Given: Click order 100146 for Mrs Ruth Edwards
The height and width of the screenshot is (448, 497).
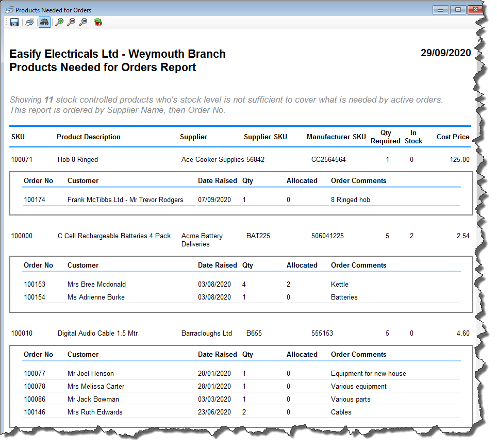Looking at the screenshot, I should pyautogui.click(x=35, y=412).
